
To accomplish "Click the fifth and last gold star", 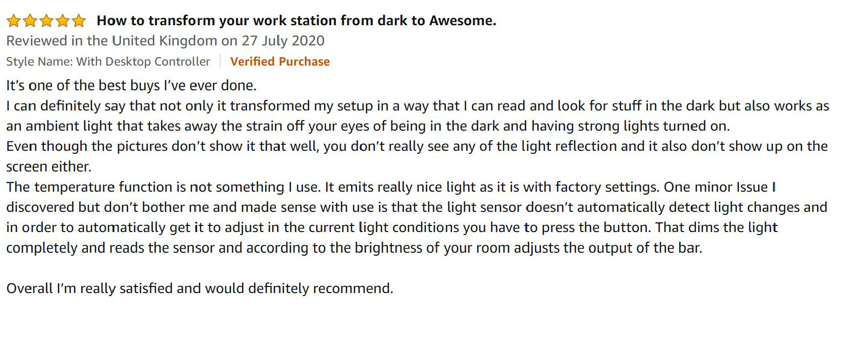I will click(x=79, y=21).
